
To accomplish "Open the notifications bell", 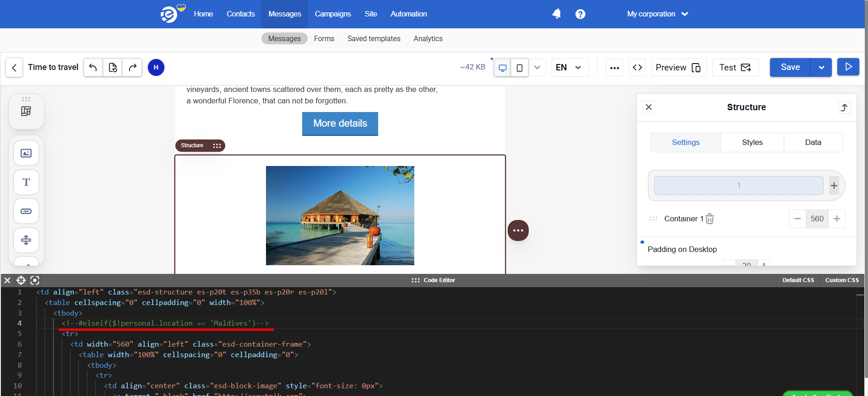I will (x=556, y=14).
